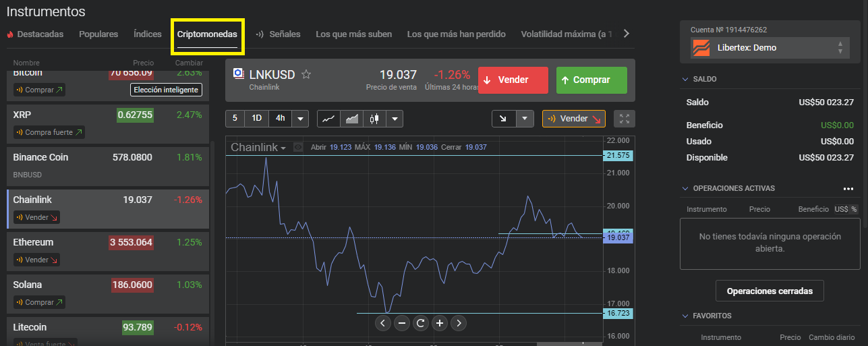This screenshot has width=868, height=346.
Task: Collapse the FAVORITOS section
Action: (x=685, y=316)
